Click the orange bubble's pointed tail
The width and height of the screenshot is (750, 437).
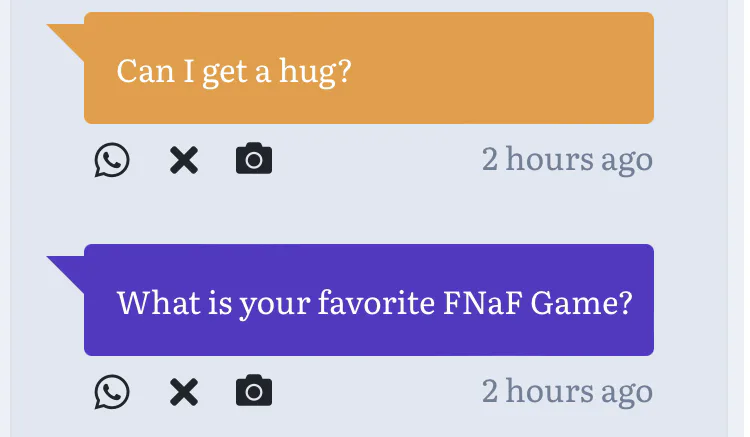click(70, 37)
